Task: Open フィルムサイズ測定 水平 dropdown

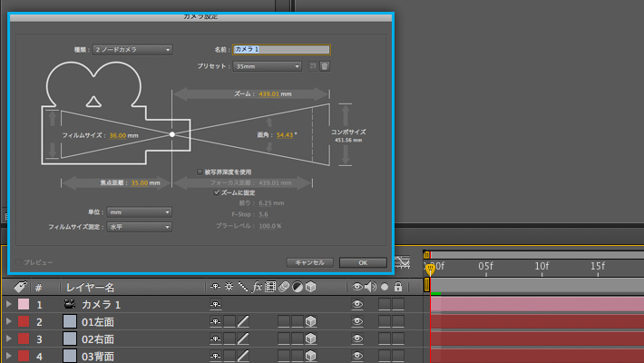Action: pos(140,227)
